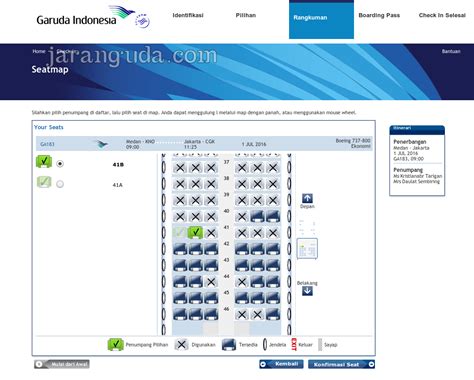The height and width of the screenshot is (380, 474).
Task: Select seat 45A in row 45
Action: coord(180,298)
